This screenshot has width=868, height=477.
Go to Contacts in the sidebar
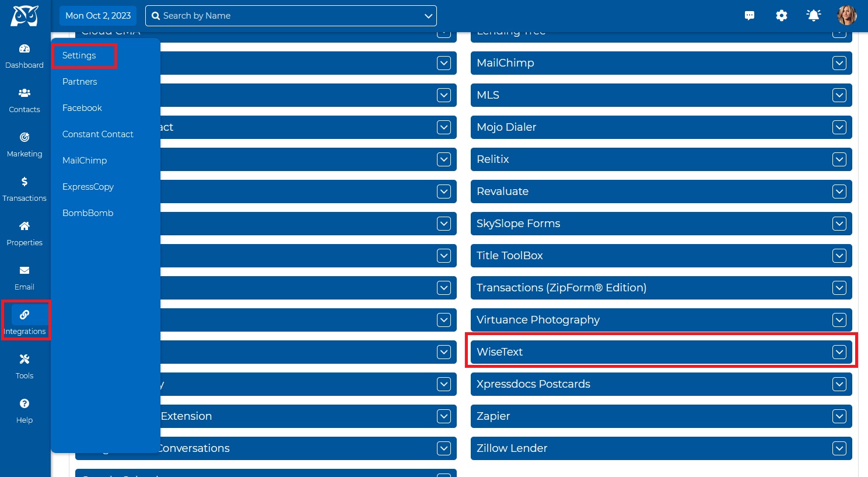24,101
